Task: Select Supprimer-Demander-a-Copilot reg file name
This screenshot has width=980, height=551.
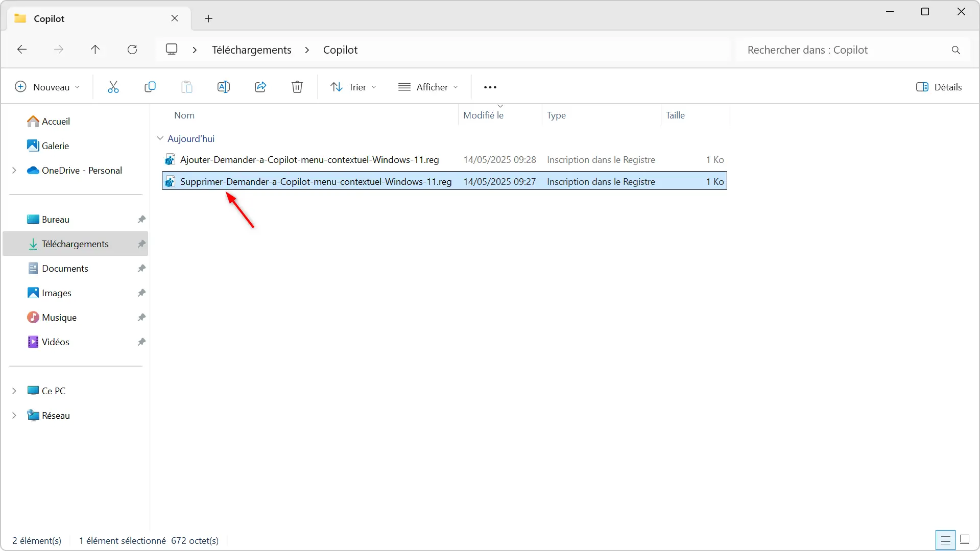Action: (x=316, y=182)
